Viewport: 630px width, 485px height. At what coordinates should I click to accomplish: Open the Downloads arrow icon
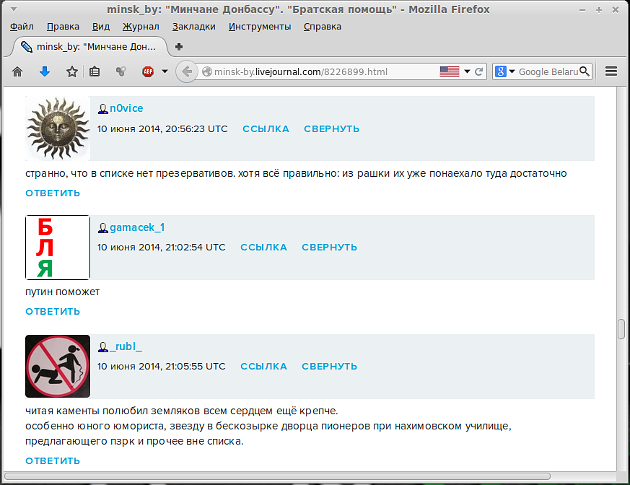tap(44, 72)
